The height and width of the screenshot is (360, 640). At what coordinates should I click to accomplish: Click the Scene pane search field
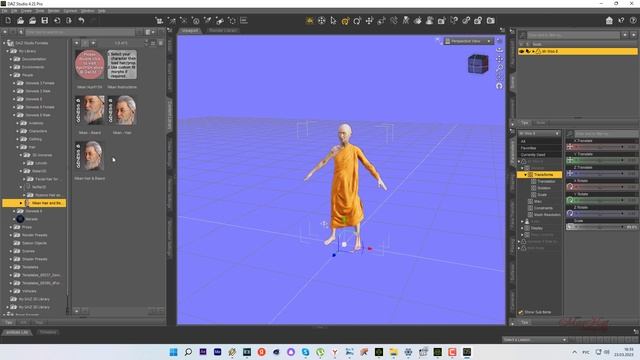coord(573,36)
